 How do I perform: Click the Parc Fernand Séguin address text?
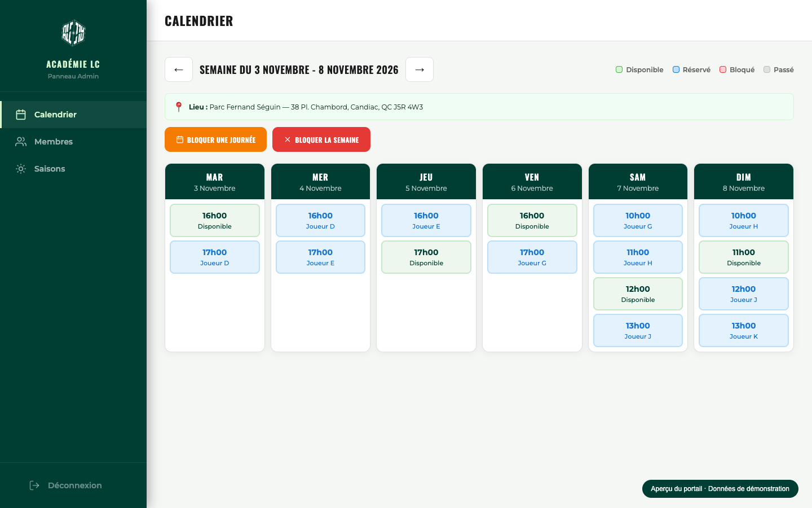[316, 107]
